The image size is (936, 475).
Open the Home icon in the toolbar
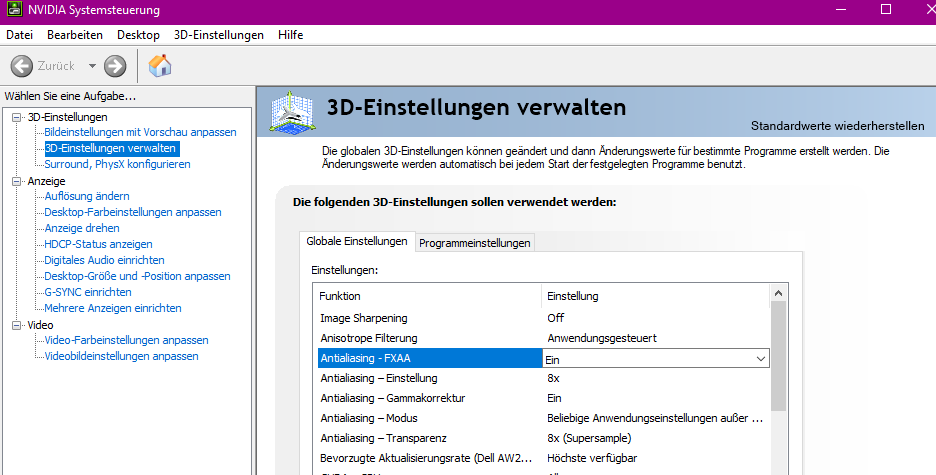(159, 66)
